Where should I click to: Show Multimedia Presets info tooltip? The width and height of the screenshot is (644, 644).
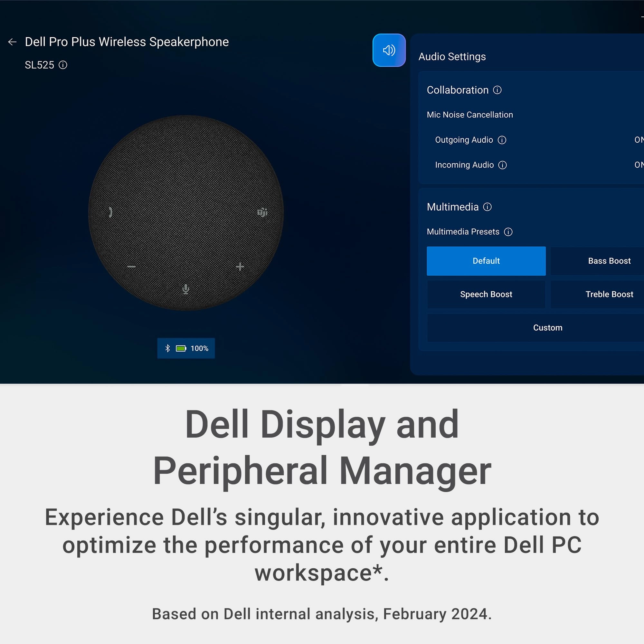point(508,232)
